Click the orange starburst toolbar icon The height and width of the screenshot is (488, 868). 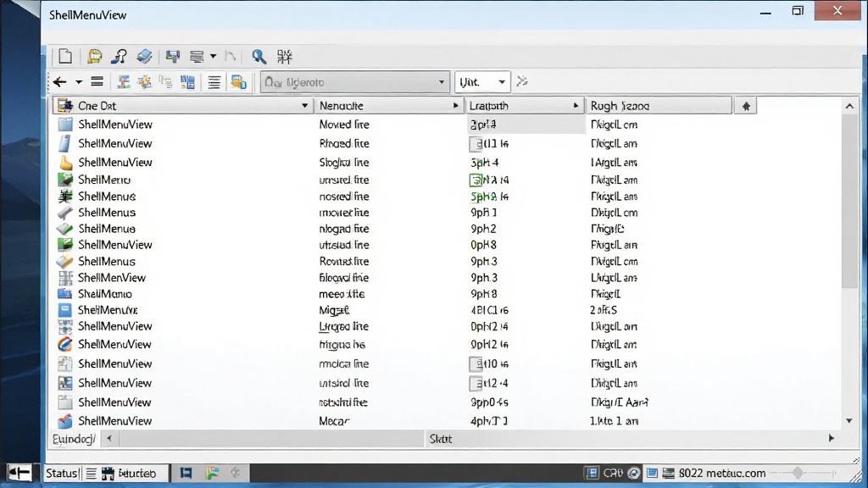(x=144, y=82)
